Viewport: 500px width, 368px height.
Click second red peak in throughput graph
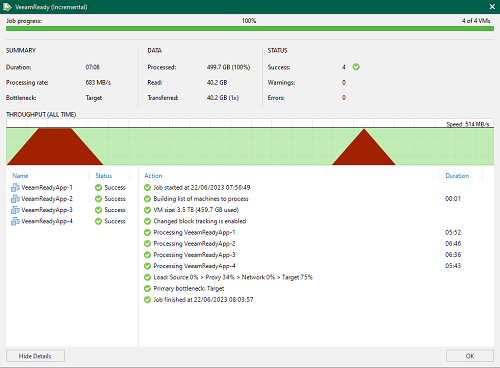coord(364,148)
